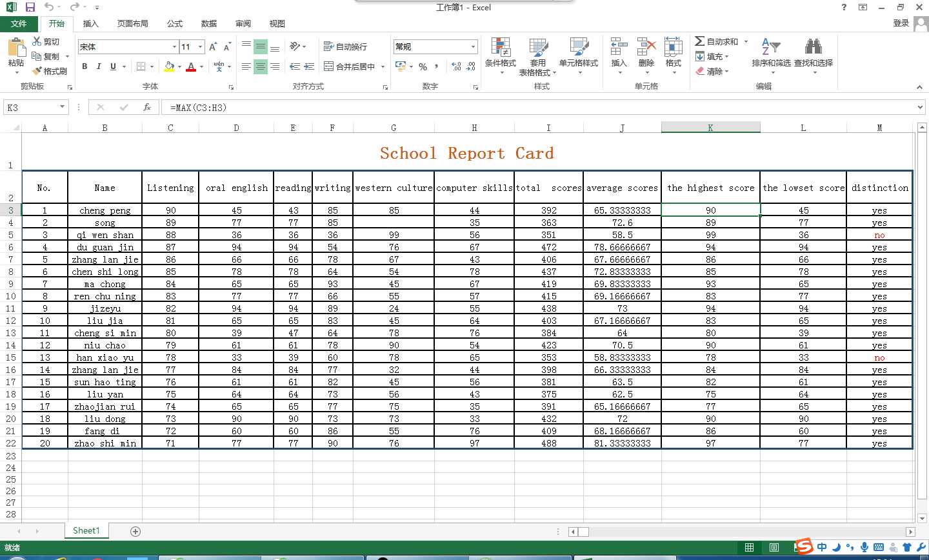
Task: Select column K header
Action: tap(710, 128)
